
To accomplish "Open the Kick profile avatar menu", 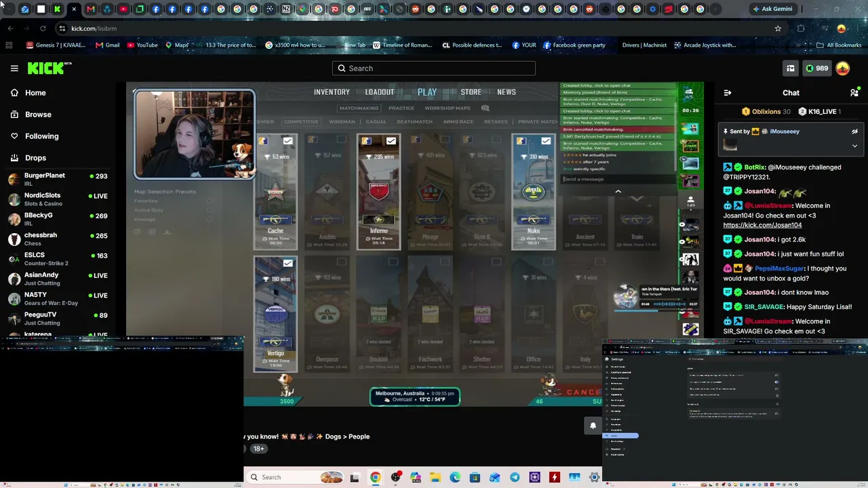I will pos(843,68).
